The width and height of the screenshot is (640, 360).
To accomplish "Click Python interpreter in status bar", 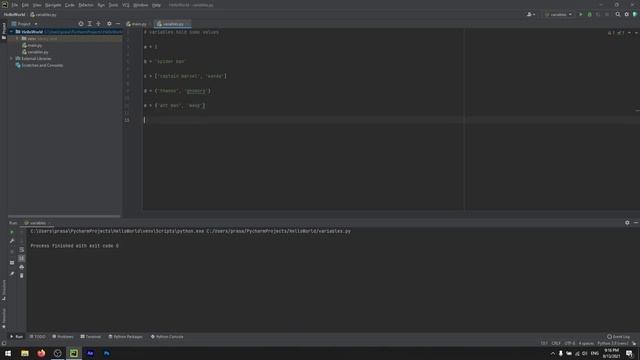I will (x=613, y=343).
